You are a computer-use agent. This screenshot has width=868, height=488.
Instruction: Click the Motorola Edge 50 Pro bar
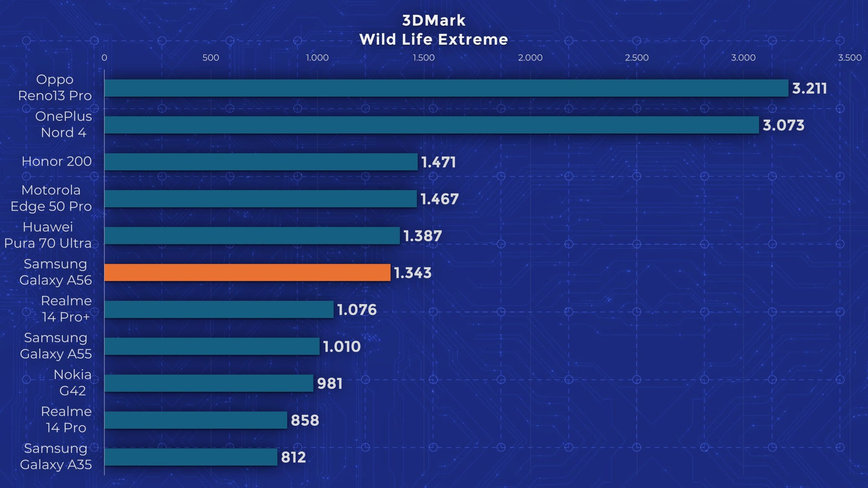click(x=261, y=199)
